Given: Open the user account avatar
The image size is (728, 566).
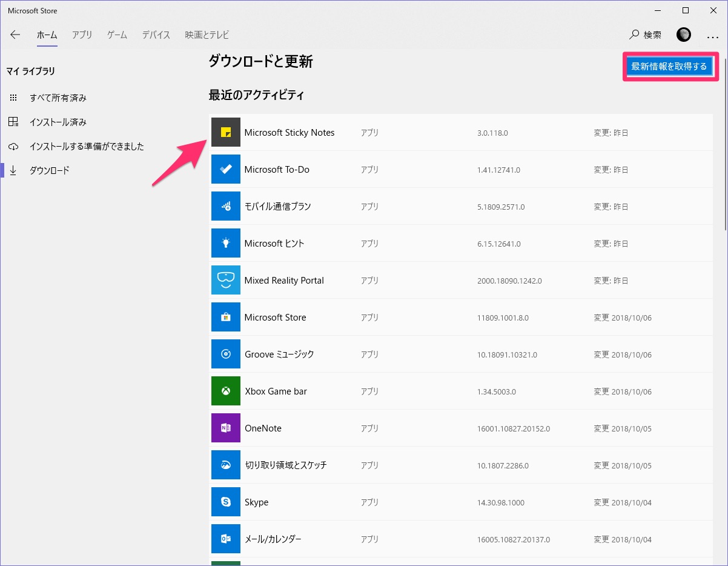Looking at the screenshot, I should pyautogui.click(x=684, y=35).
